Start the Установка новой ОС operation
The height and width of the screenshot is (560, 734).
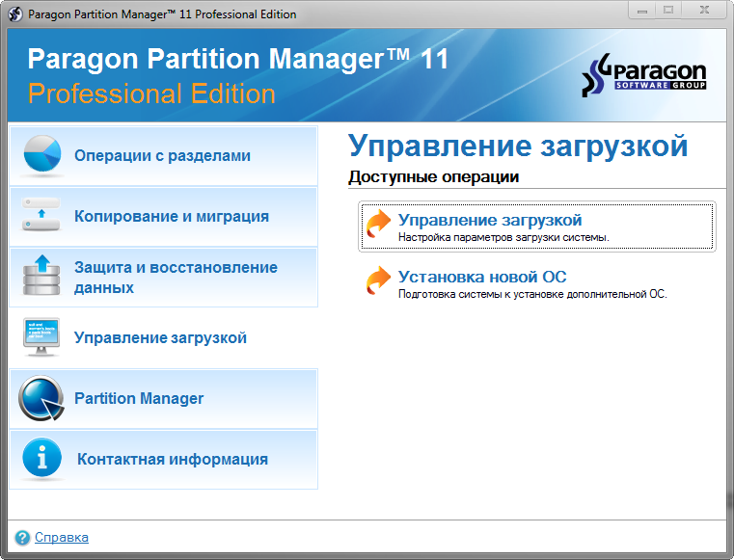(x=482, y=278)
